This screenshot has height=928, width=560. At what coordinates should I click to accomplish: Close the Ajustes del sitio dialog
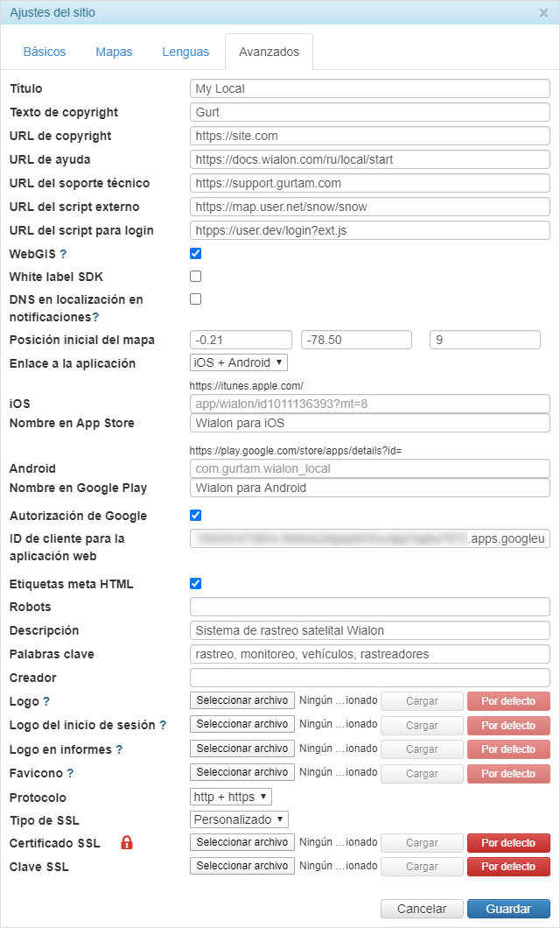click(x=543, y=13)
